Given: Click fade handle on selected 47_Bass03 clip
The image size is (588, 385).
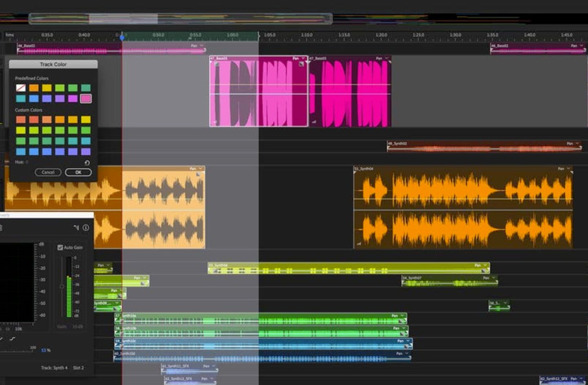Looking at the screenshot, I should coord(301,64).
